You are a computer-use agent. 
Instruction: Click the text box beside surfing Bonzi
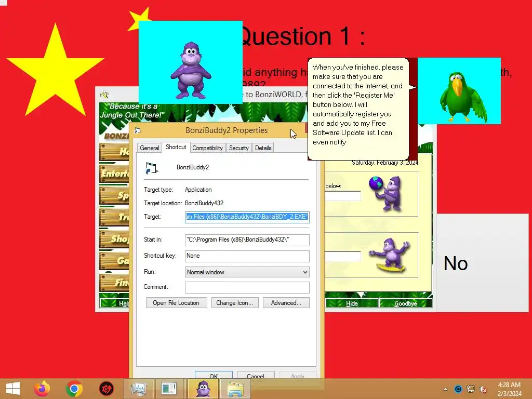pos(343,256)
